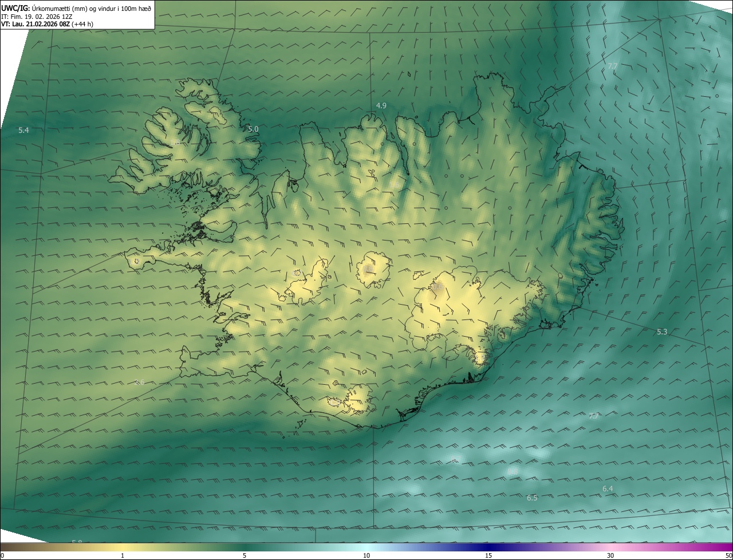This screenshot has width=733, height=560.
Task: Click the 50 tick label on the color scale
Action: pos(728,556)
